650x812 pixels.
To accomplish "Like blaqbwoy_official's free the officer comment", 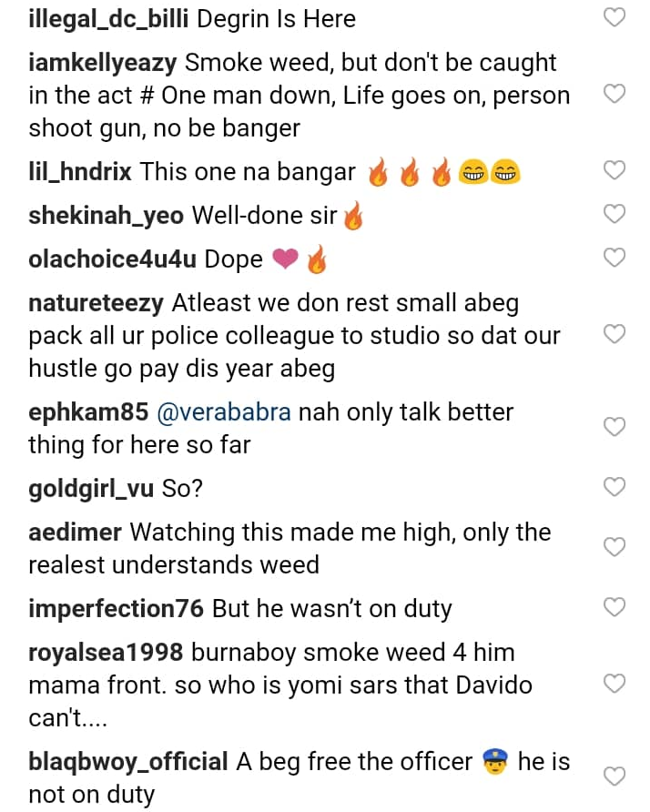I will (615, 776).
